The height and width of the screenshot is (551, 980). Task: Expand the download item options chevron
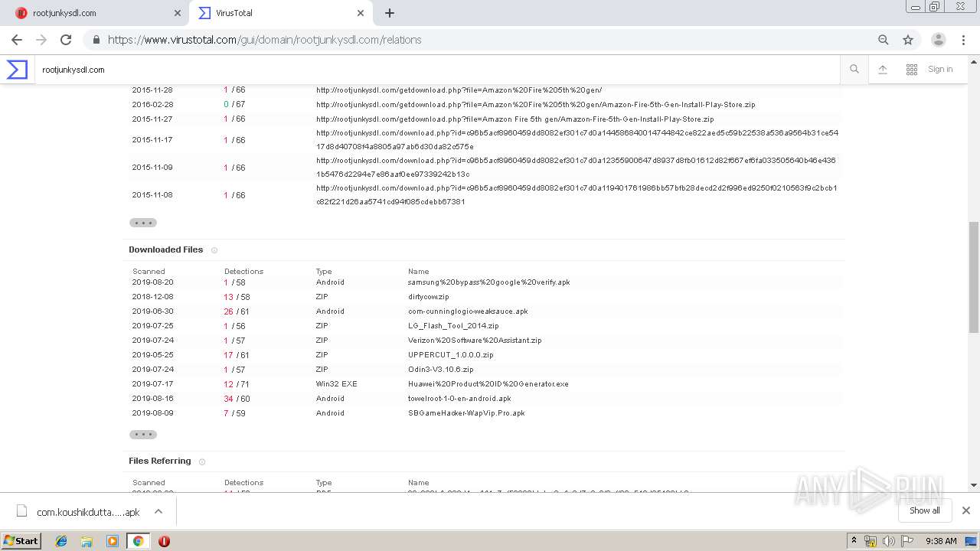point(158,511)
